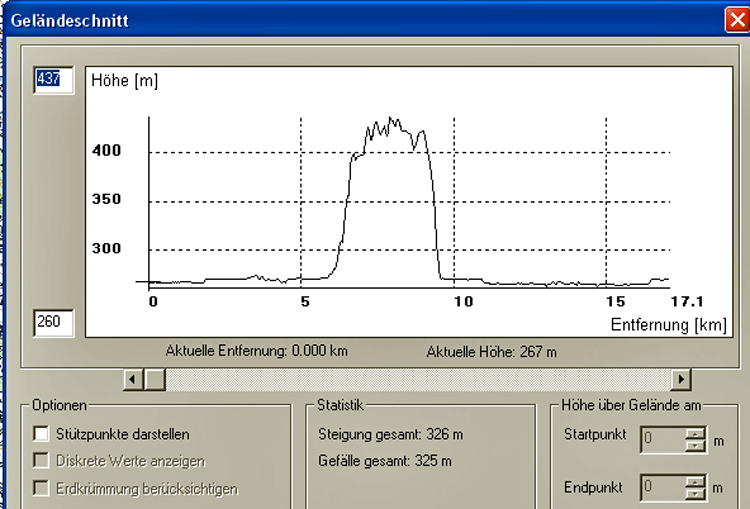Click the minimum height field showing 260

[x=53, y=322]
